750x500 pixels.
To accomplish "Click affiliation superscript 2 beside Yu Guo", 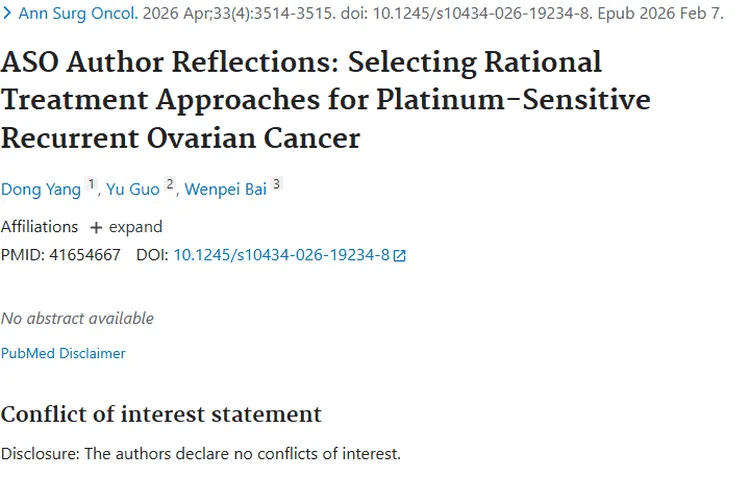I will (170, 185).
